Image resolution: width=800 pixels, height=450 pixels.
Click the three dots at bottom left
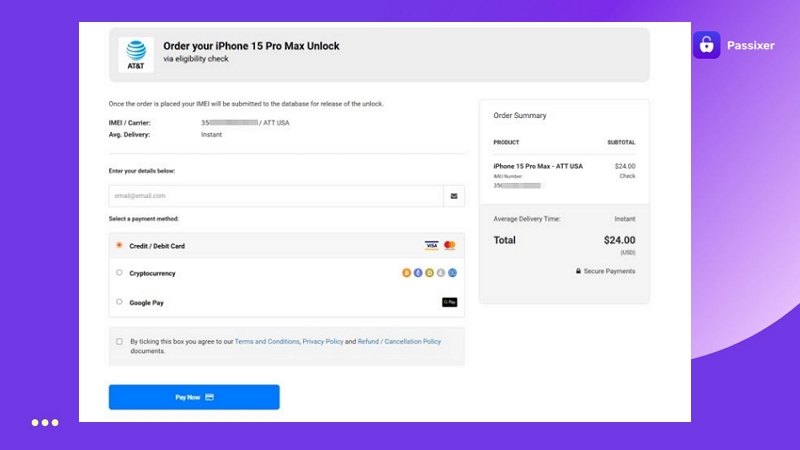click(45, 422)
